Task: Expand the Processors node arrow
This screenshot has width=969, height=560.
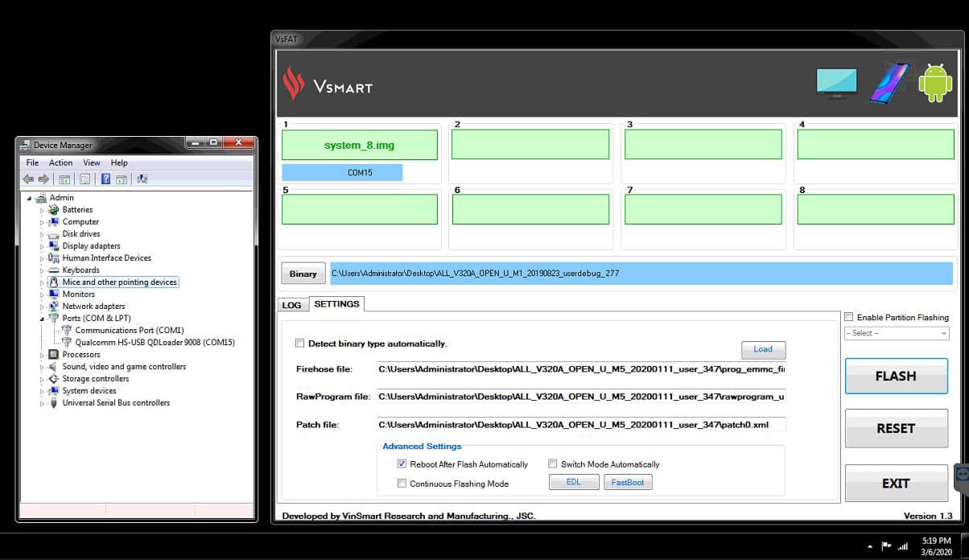Action: pyautogui.click(x=43, y=355)
